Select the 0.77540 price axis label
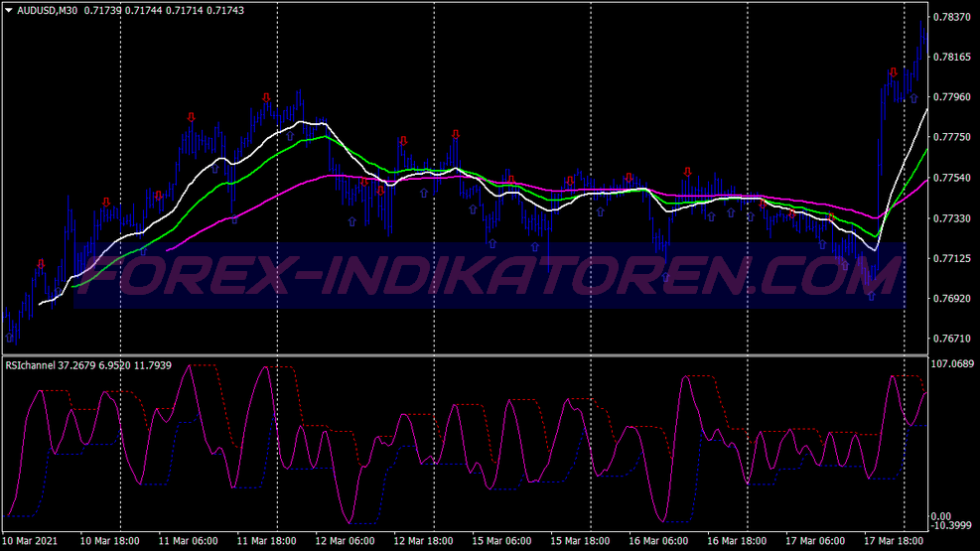Image resolution: width=980 pixels, height=551 pixels. click(952, 178)
